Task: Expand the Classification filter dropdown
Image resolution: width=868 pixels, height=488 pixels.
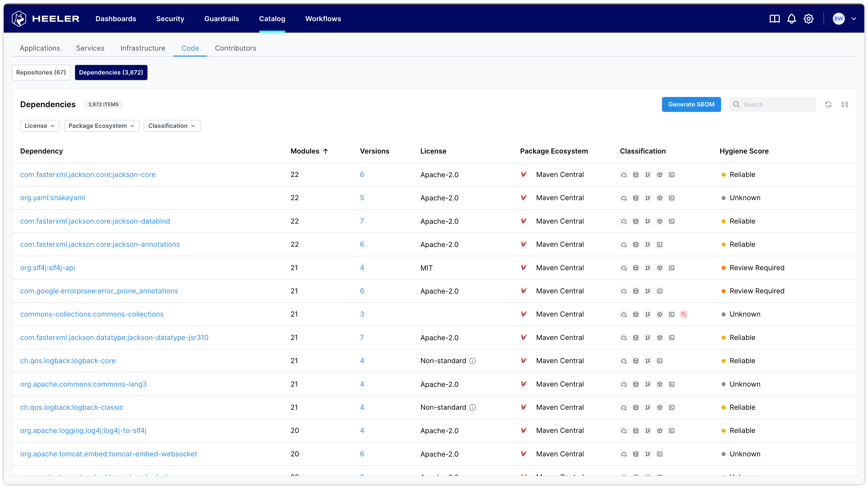Action: point(172,126)
